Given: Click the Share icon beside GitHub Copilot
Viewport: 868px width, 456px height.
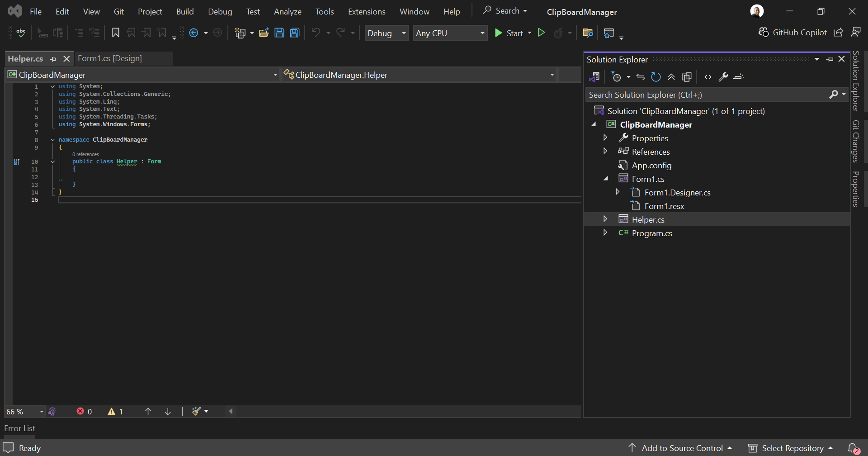Looking at the screenshot, I should point(839,32).
